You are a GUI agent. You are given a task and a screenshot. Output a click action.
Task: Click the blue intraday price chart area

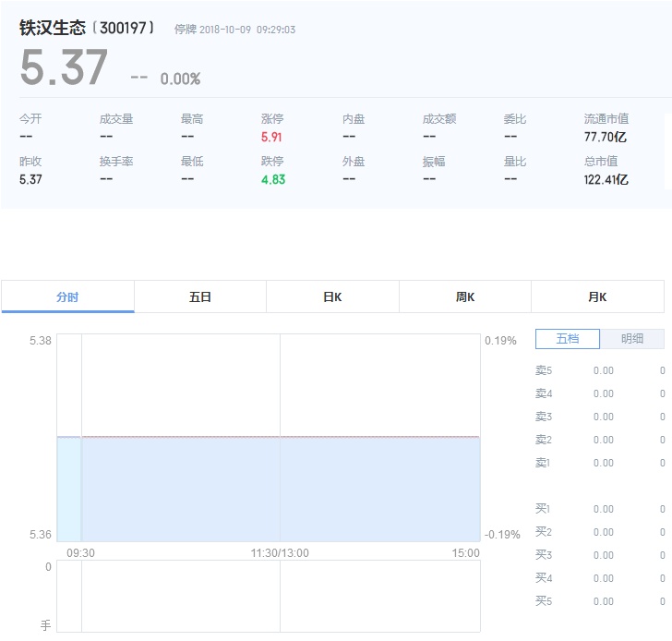[x=277, y=488]
